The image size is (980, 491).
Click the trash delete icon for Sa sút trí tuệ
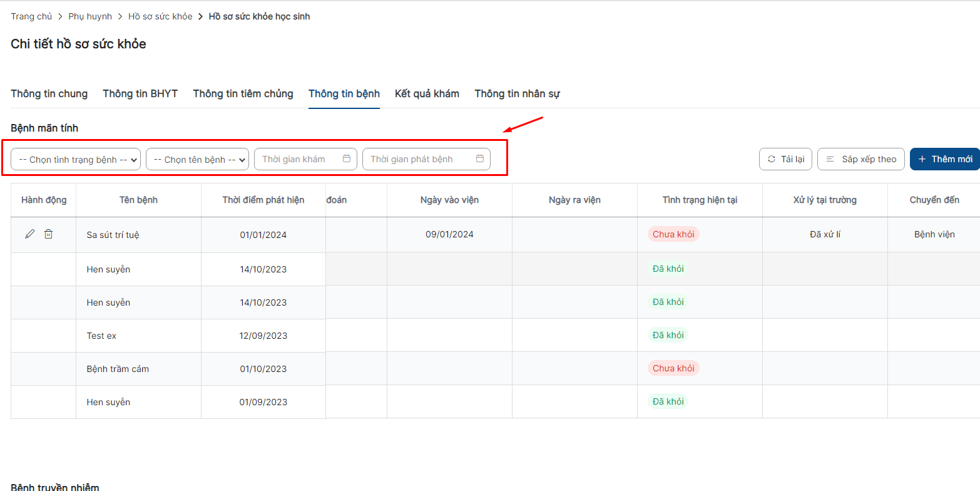pyautogui.click(x=49, y=234)
